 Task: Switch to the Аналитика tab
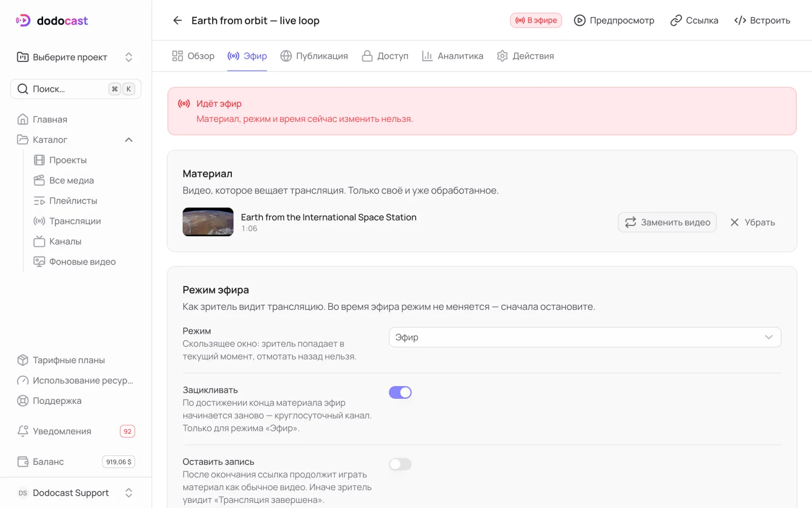[453, 56]
